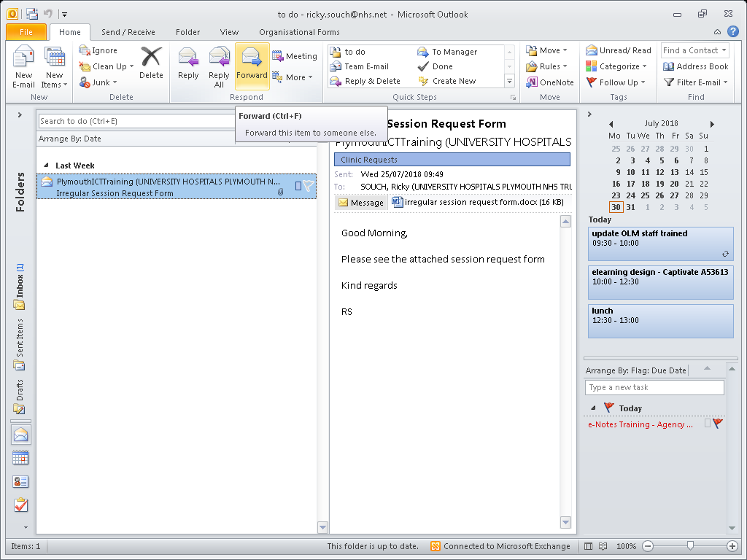This screenshot has width=747, height=560.
Task: Open the Drafts folder
Action: click(20, 396)
